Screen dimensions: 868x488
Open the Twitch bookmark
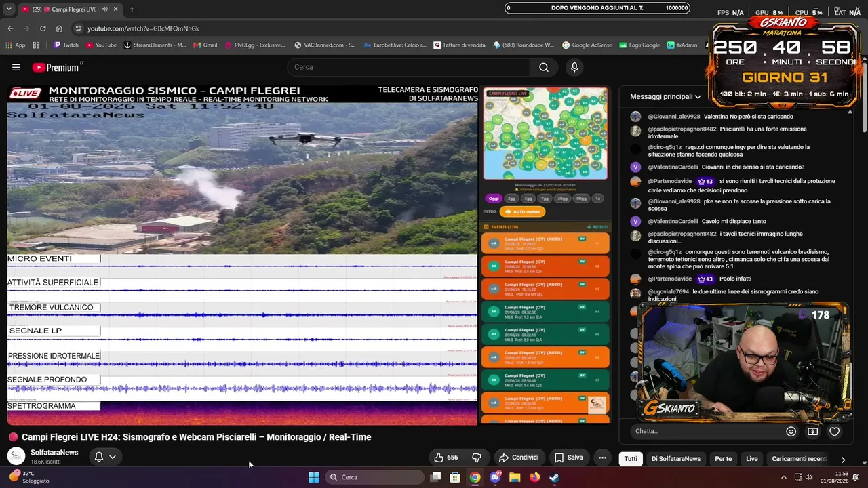coord(66,45)
